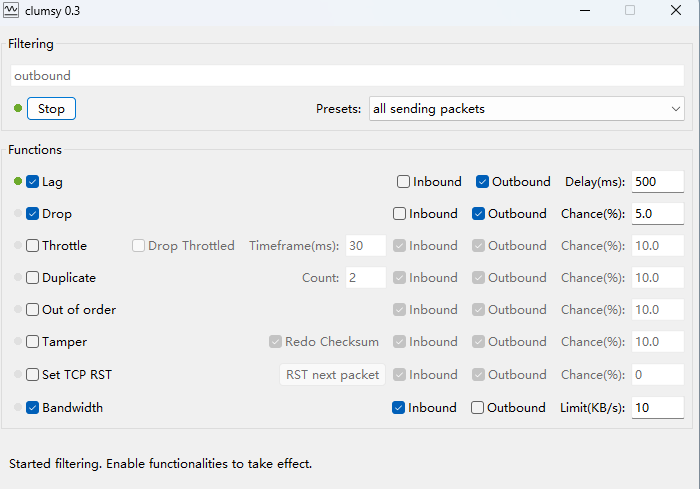The height and width of the screenshot is (489, 700).
Task: Click the Duplicate Chance(%) field
Action: [658, 278]
